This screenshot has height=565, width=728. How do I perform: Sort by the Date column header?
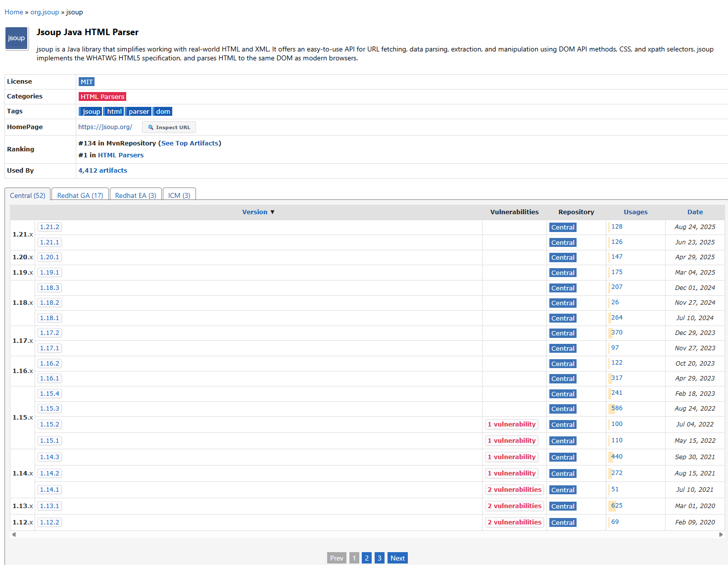(695, 212)
